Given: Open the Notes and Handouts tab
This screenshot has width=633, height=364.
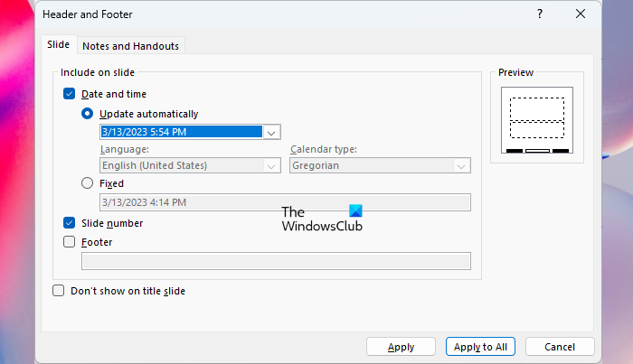Looking at the screenshot, I should [x=131, y=46].
